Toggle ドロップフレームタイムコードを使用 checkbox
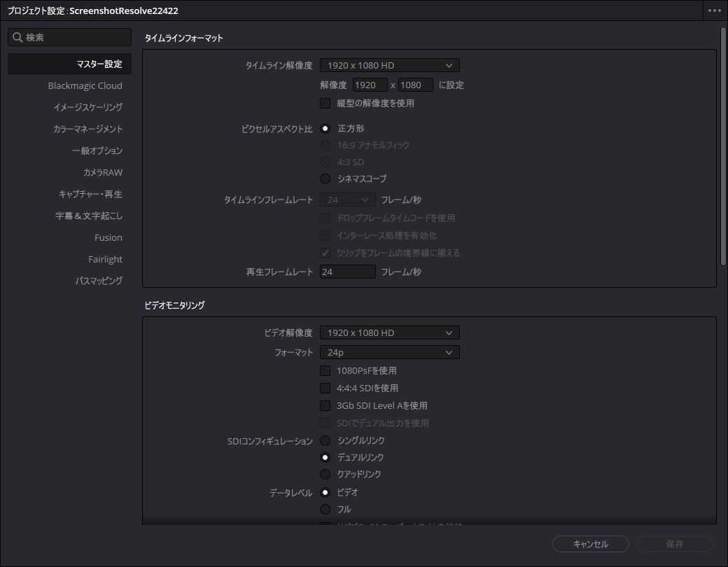 (x=325, y=218)
